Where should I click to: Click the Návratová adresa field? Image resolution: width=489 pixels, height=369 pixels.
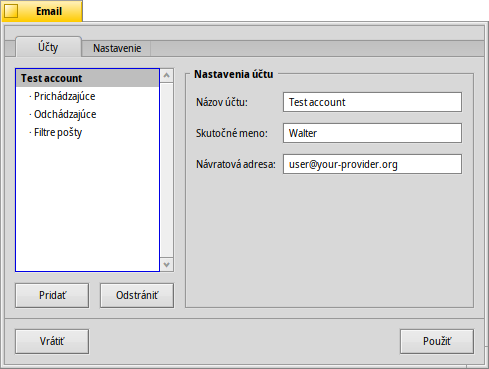[x=372, y=164]
